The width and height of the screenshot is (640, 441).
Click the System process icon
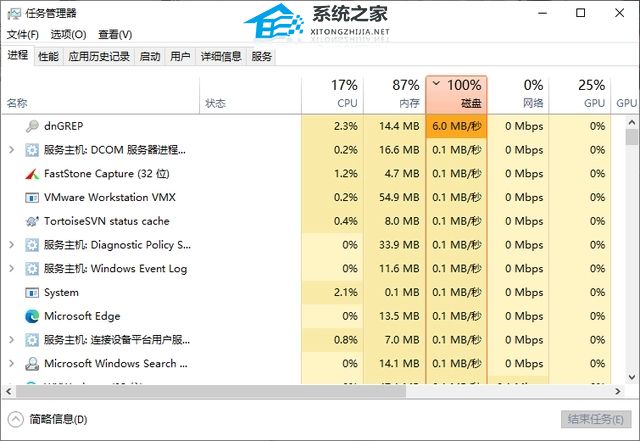tap(32, 292)
